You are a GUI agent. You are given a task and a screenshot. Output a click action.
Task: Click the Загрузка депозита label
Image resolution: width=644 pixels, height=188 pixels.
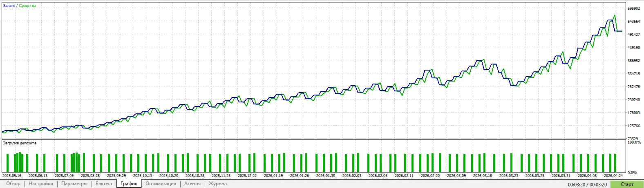click(20, 143)
